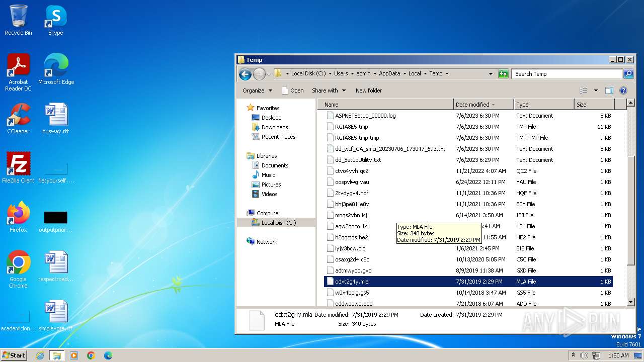Screen dimensions: 644x362
Task: Select the simplevote.rtf desktop file
Action: coord(56,316)
